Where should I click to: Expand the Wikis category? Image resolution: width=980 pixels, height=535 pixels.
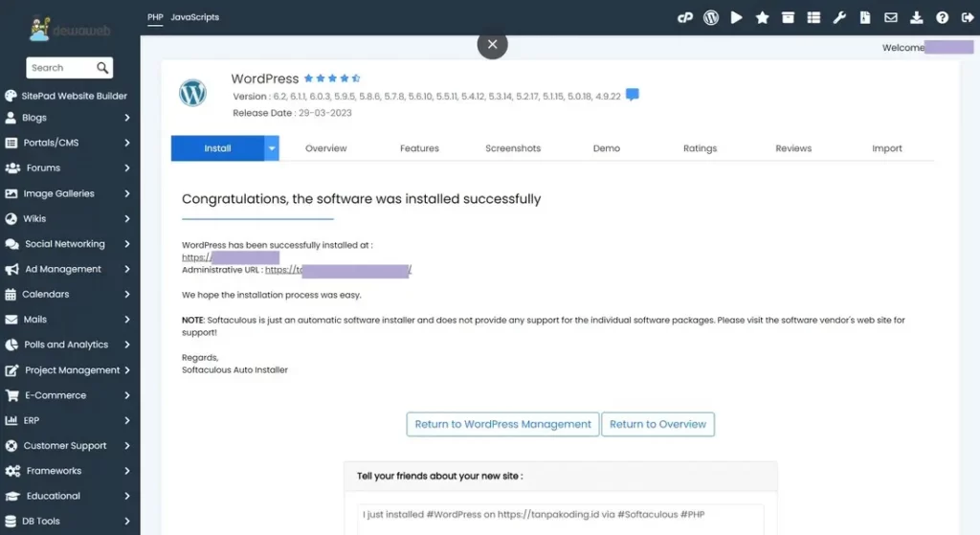point(68,219)
